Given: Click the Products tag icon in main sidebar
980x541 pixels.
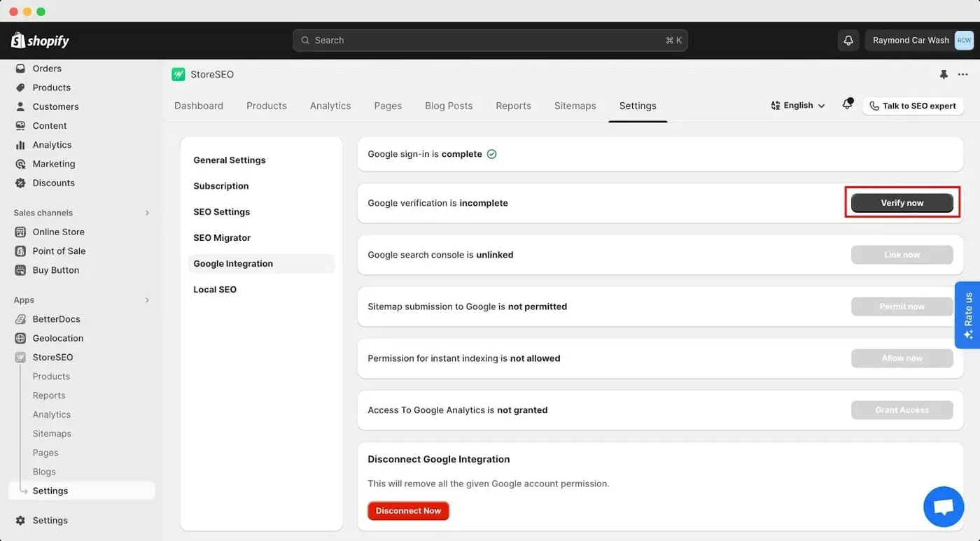Looking at the screenshot, I should (x=20, y=87).
